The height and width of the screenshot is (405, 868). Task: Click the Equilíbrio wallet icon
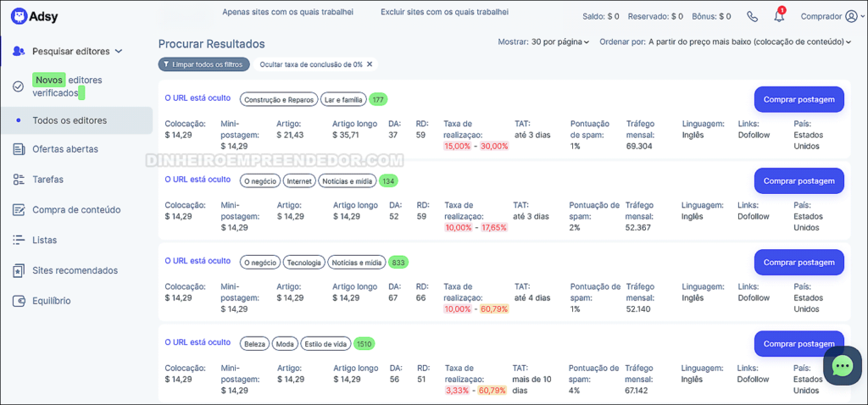(19, 301)
